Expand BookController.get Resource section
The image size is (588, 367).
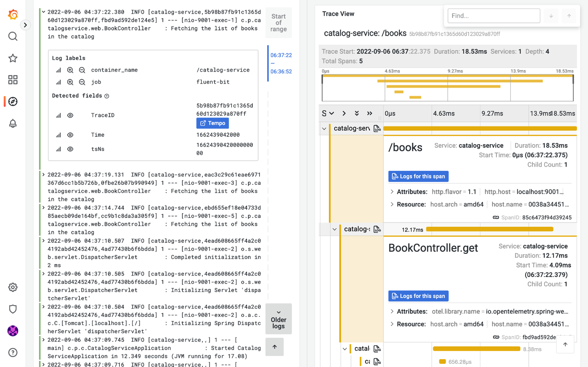[392, 324]
